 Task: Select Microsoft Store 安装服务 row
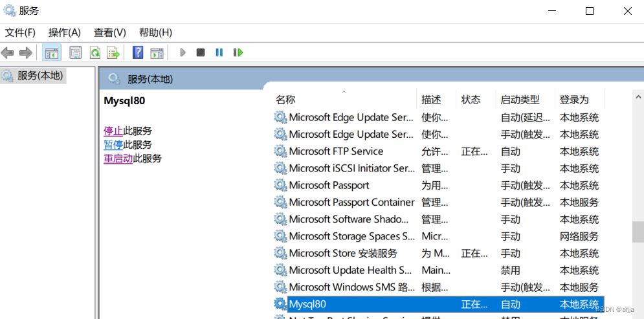pyautogui.click(x=438, y=253)
